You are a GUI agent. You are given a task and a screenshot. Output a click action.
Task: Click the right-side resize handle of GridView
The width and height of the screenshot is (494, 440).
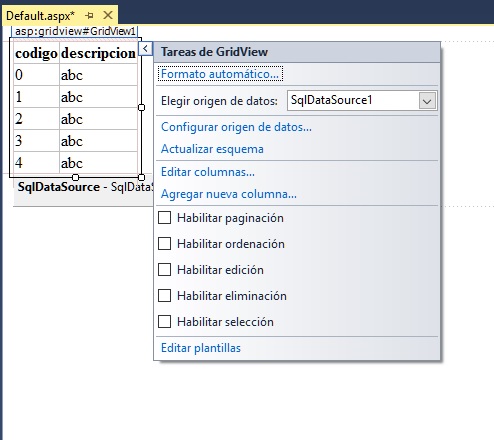[141, 107]
